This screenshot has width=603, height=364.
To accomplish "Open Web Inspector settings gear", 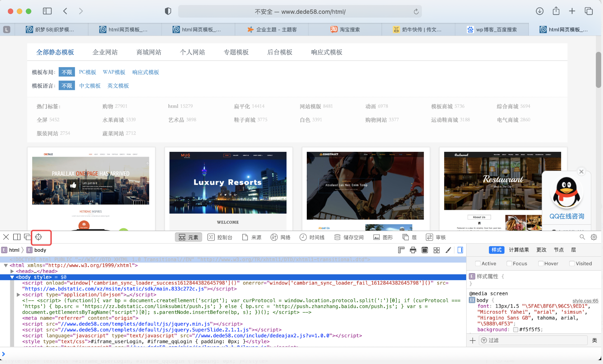I will coord(594,237).
